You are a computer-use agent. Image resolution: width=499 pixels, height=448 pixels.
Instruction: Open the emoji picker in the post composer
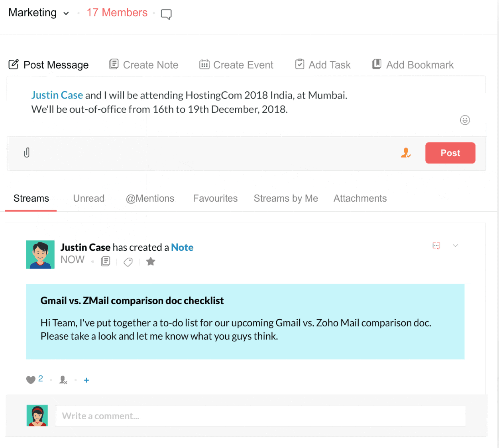(x=465, y=120)
